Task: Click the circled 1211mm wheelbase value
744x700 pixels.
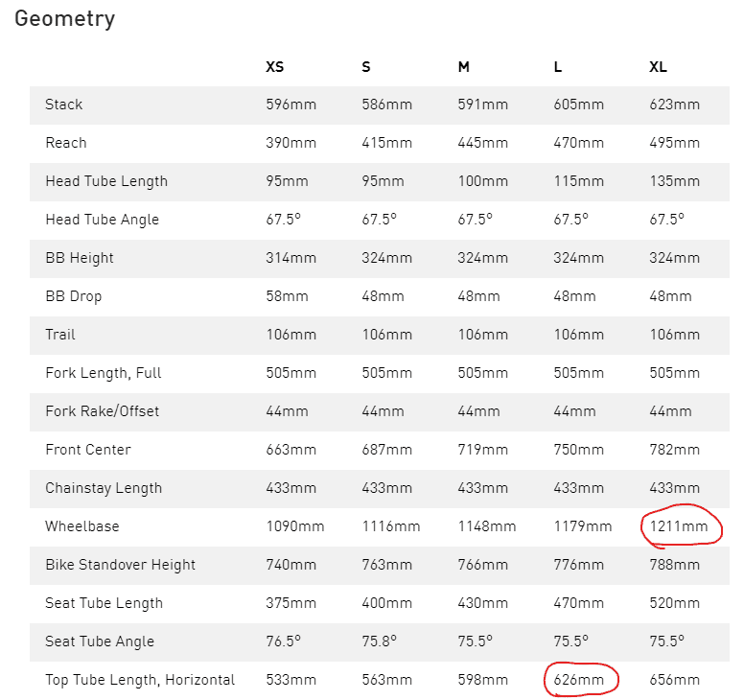Action: pos(679,526)
